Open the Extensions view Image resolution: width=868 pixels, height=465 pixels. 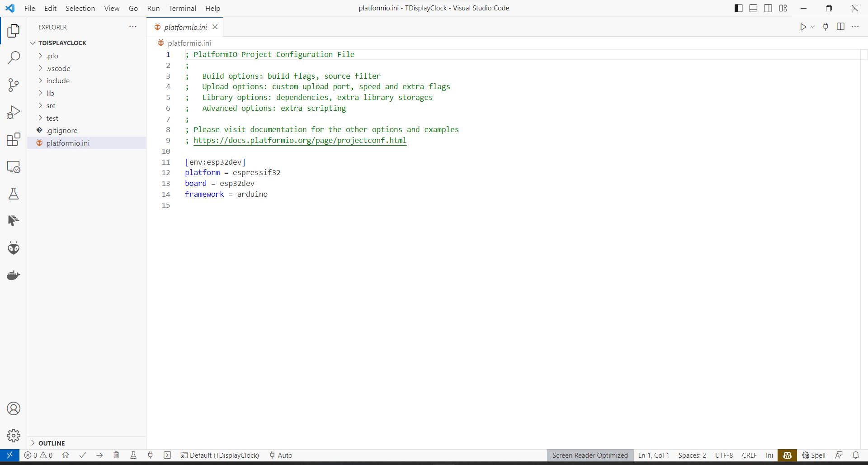pos(14,139)
